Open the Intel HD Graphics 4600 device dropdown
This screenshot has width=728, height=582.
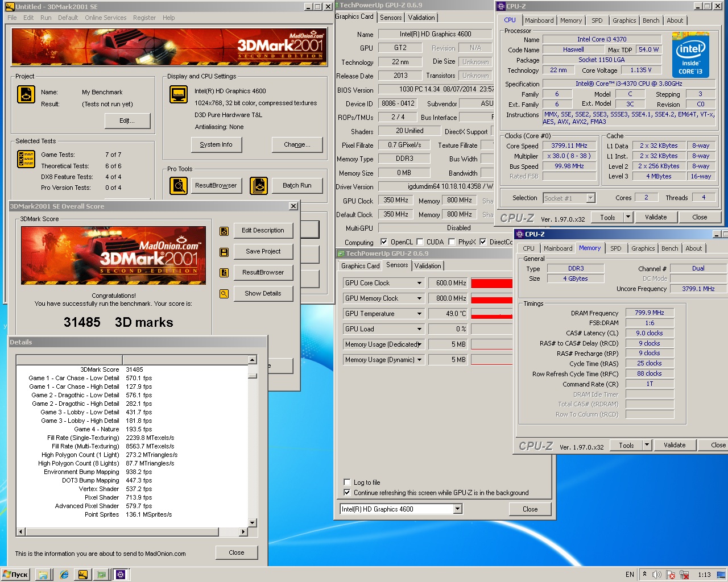point(458,509)
